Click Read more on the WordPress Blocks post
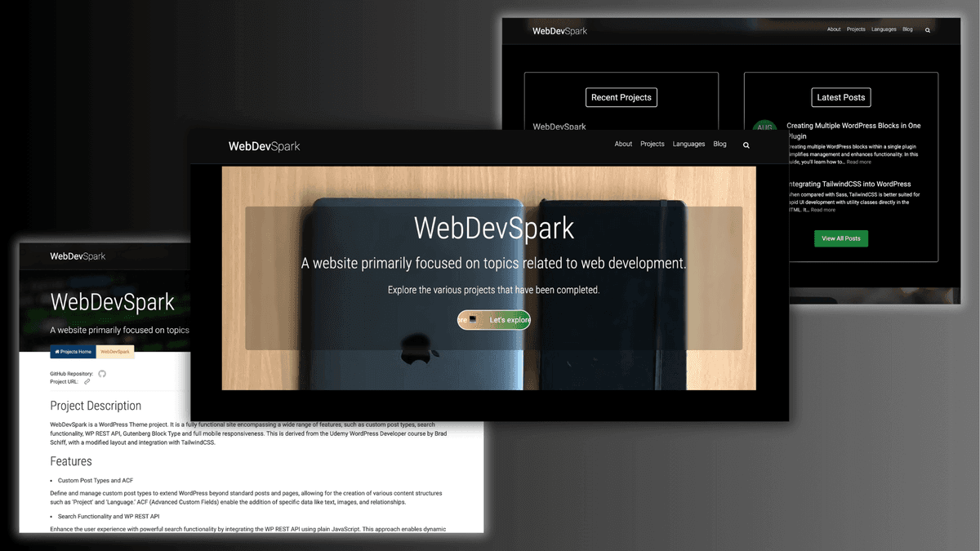The width and height of the screenshot is (980, 551). pyautogui.click(x=858, y=161)
